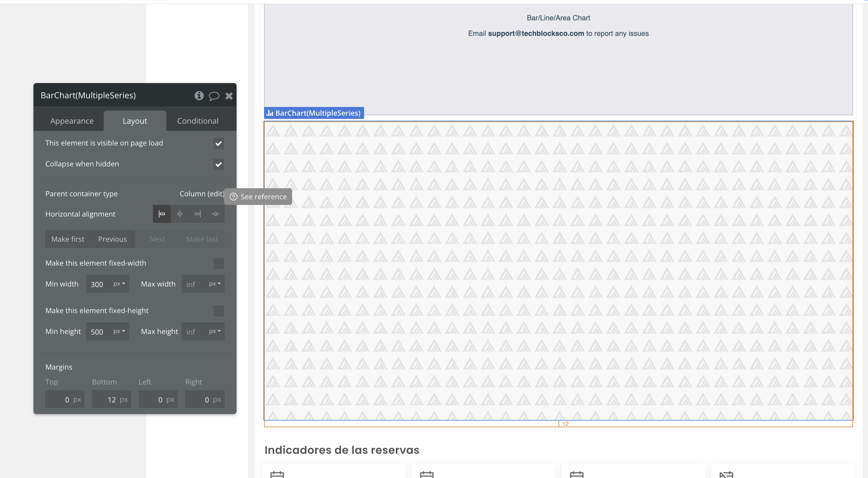Enable Make this element fixed-width
This screenshot has width=868, height=478.
click(x=218, y=263)
